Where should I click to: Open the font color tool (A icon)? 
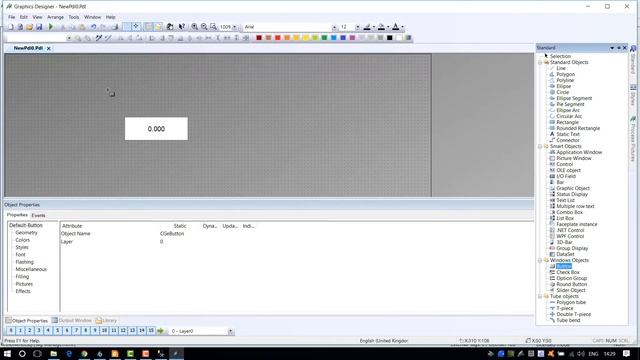[x=396, y=27]
